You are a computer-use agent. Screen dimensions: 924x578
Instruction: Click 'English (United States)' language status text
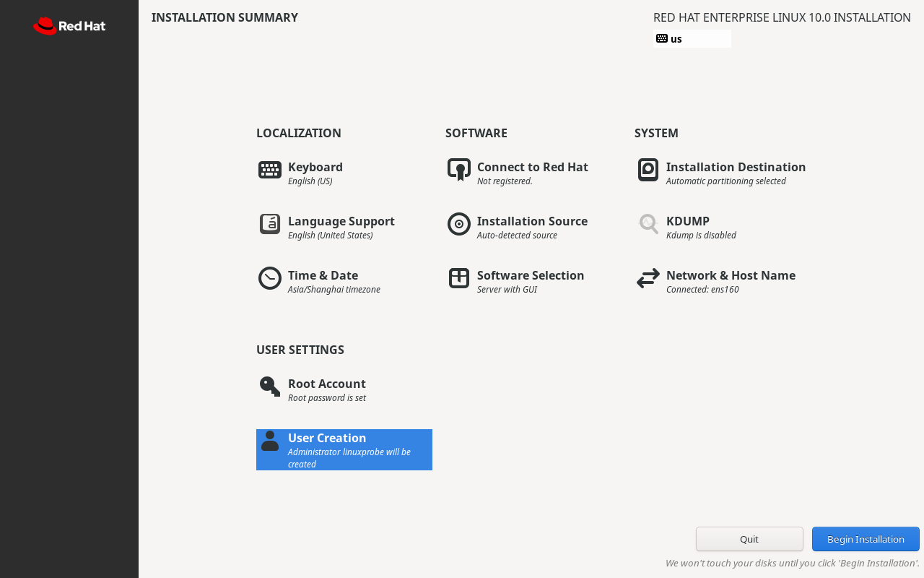click(x=331, y=236)
